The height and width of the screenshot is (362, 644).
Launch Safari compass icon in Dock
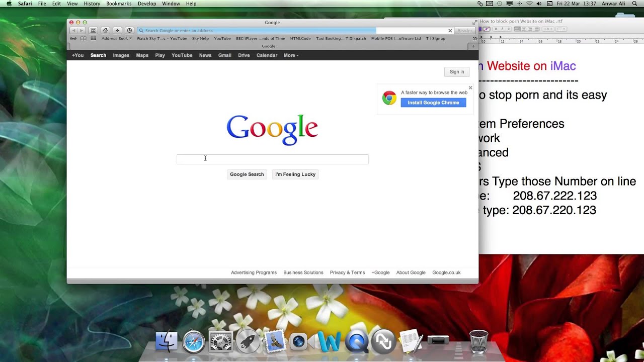[194, 342]
